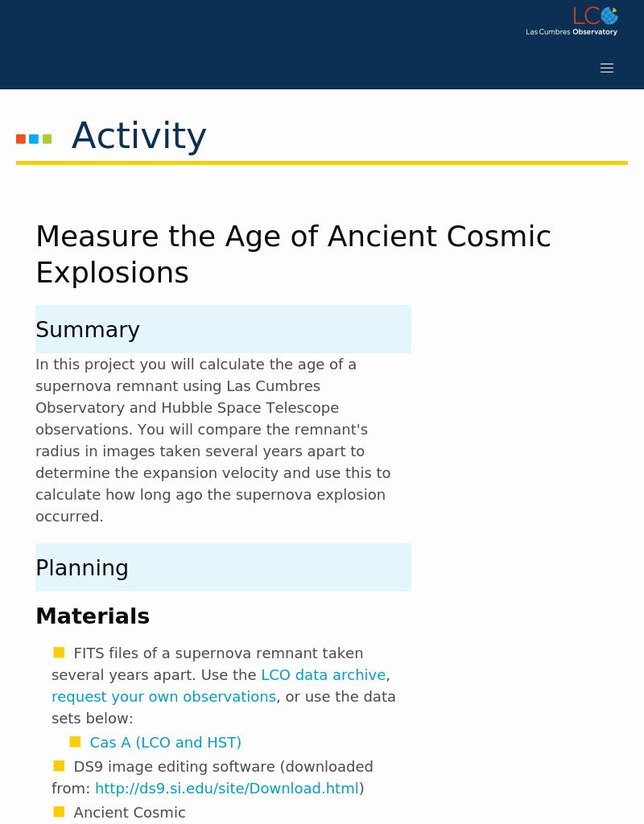Open the Cas A (LCO and HST) dataset
The width and height of the screenshot is (644, 824).
165,742
